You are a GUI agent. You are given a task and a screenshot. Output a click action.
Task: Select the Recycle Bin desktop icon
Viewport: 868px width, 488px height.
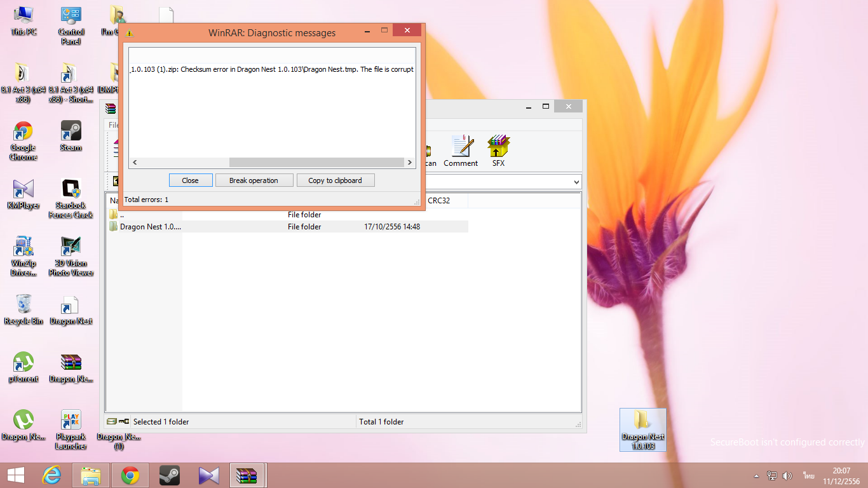click(24, 310)
